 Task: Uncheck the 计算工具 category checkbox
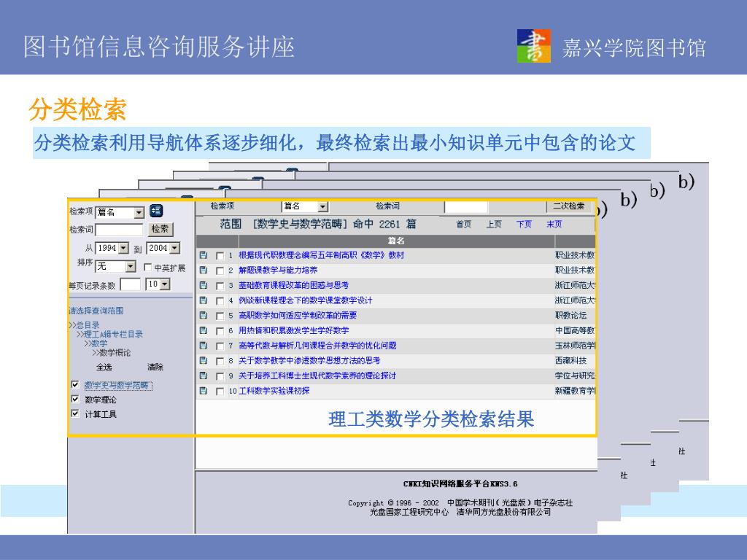(75, 413)
